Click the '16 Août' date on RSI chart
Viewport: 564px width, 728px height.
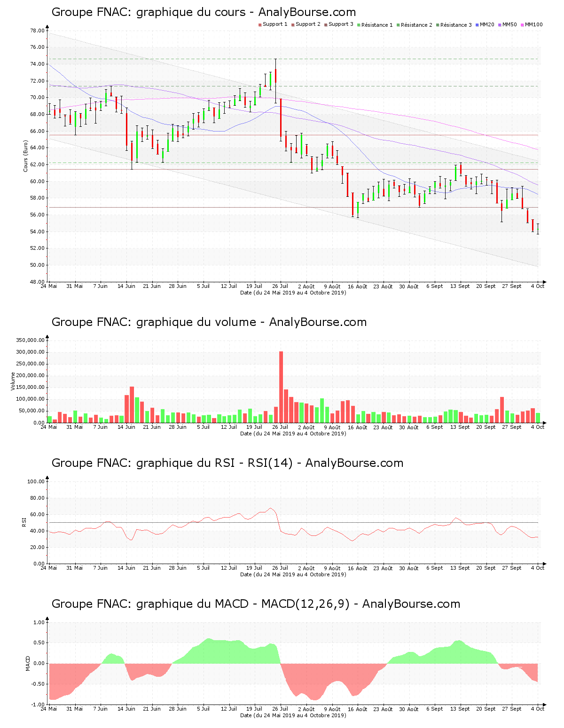(x=358, y=568)
